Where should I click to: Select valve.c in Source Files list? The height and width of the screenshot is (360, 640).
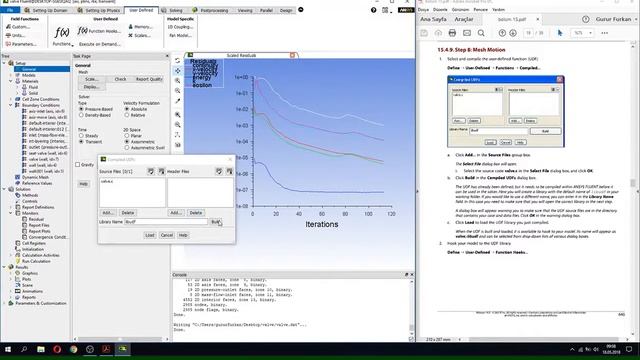point(107,181)
